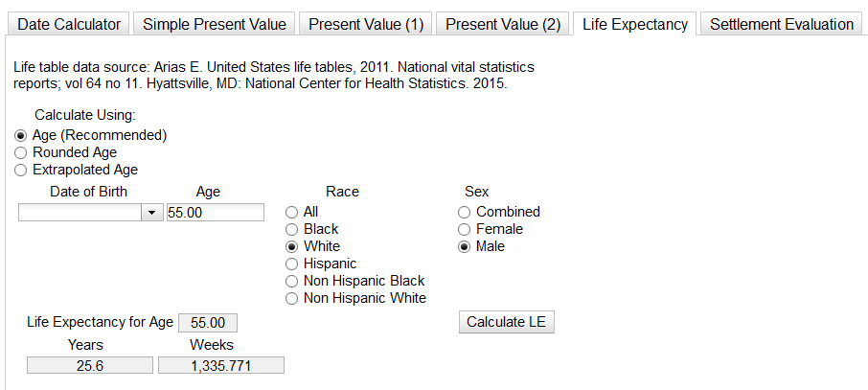Viewport: 868px width, 390px height.
Task: Click the Years result field
Action: [x=90, y=365]
